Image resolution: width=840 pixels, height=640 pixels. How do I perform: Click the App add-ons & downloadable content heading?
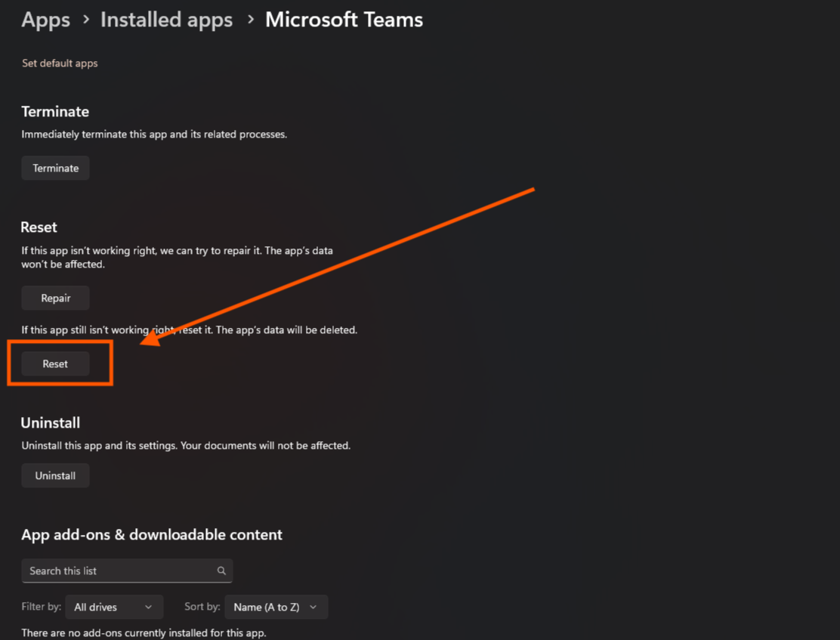point(152,535)
